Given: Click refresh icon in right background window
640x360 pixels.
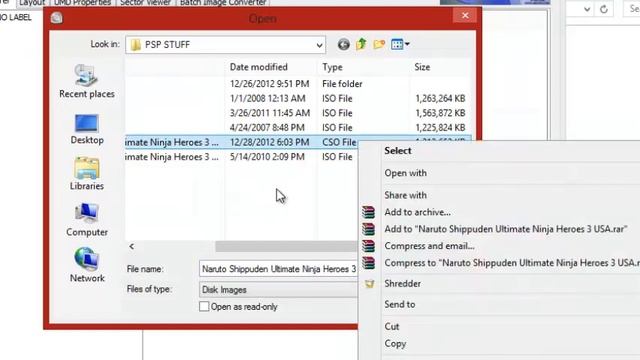Looking at the screenshot, I should pos(604,9).
